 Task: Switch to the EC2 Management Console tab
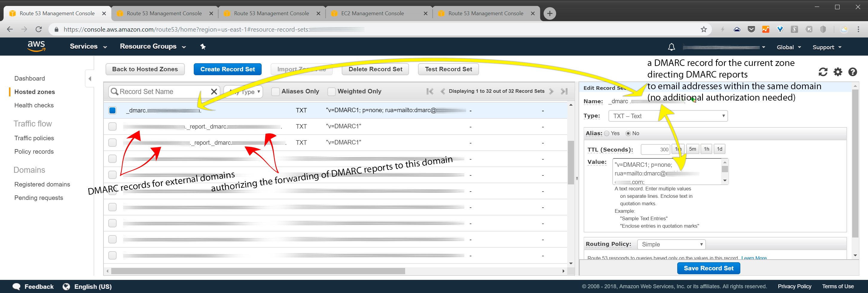pos(372,13)
